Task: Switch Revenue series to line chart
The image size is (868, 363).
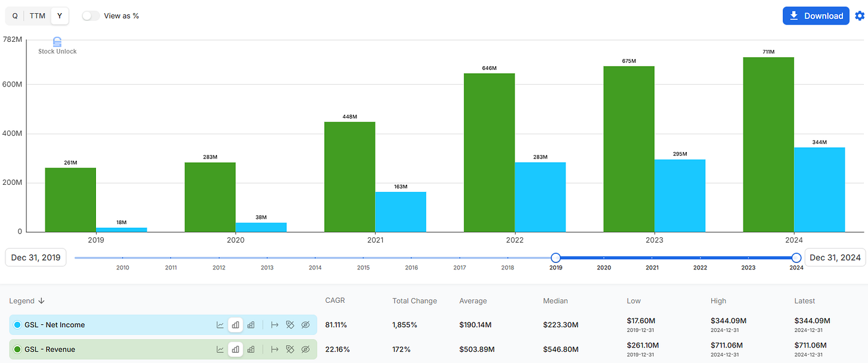Action: pyautogui.click(x=220, y=349)
